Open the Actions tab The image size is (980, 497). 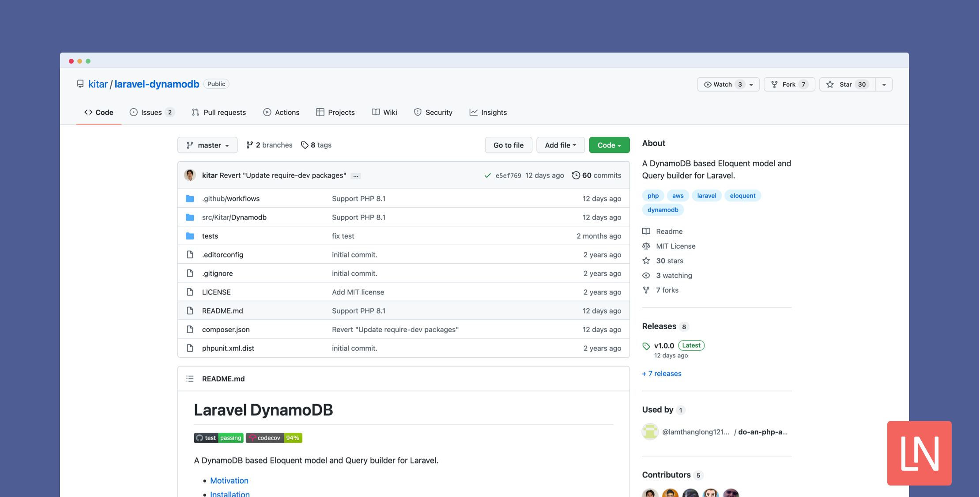tap(281, 112)
